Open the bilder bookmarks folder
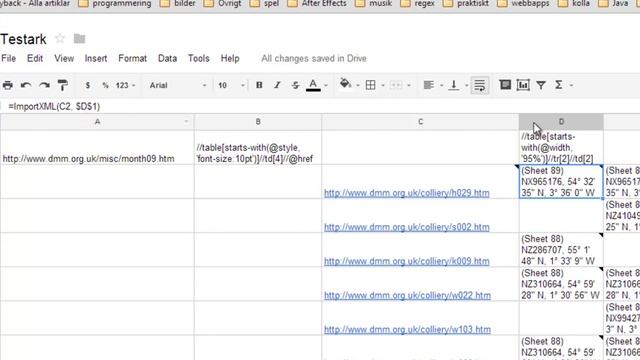 click(x=177, y=4)
